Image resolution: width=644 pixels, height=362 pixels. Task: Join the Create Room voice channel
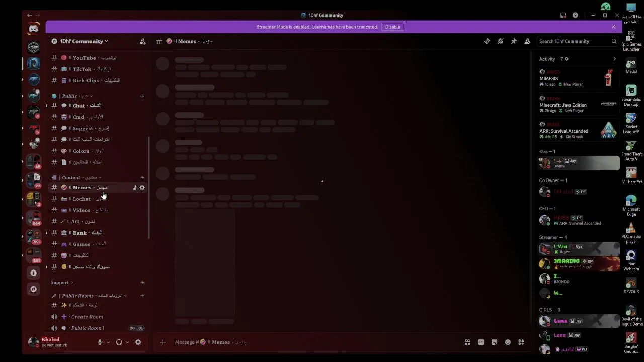98,317
